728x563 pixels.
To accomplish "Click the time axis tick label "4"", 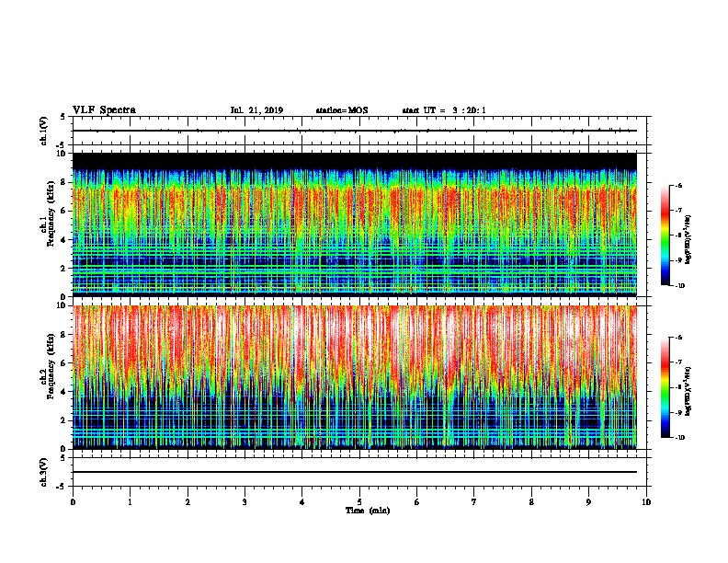I will (302, 502).
